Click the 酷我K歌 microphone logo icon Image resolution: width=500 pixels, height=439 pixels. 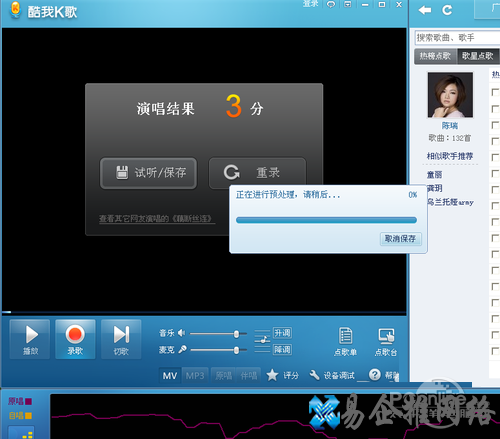click(15, 10)
